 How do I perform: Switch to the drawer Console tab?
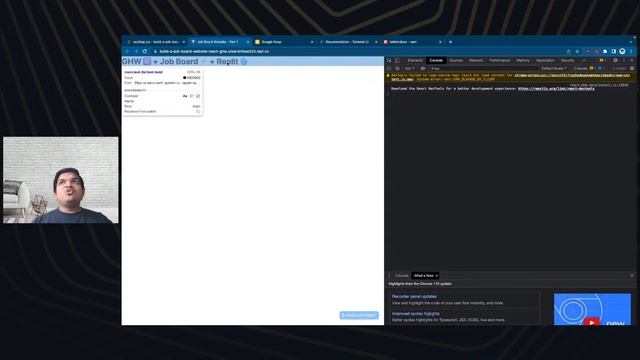401,276
